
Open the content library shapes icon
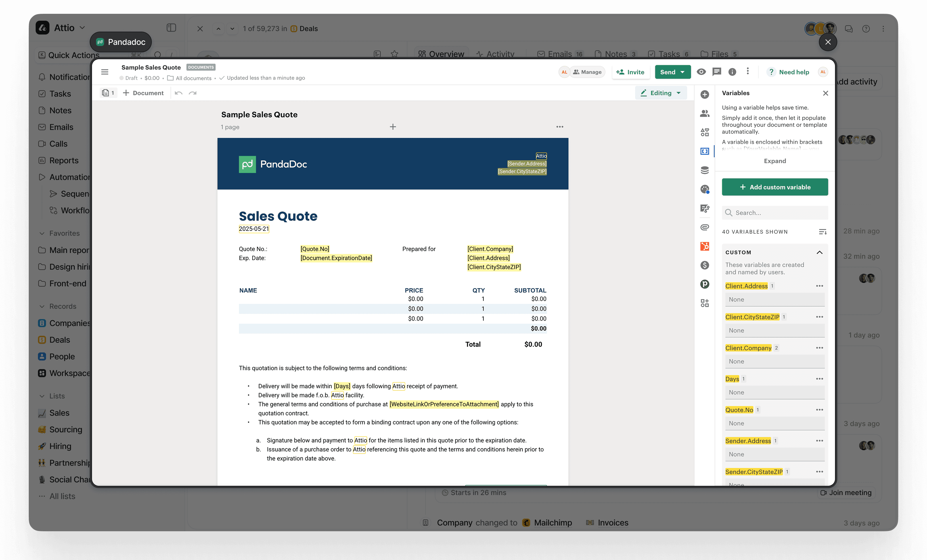(x=705, y=132)
